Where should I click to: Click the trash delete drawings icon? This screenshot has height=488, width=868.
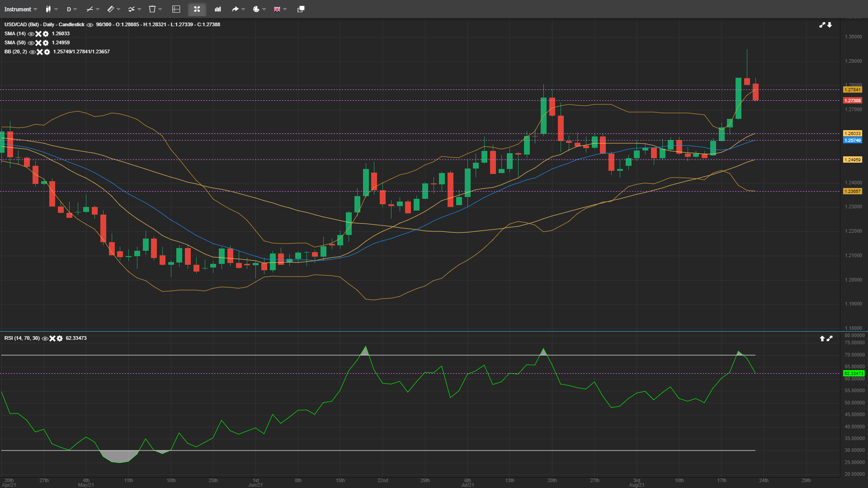(155, 9)
